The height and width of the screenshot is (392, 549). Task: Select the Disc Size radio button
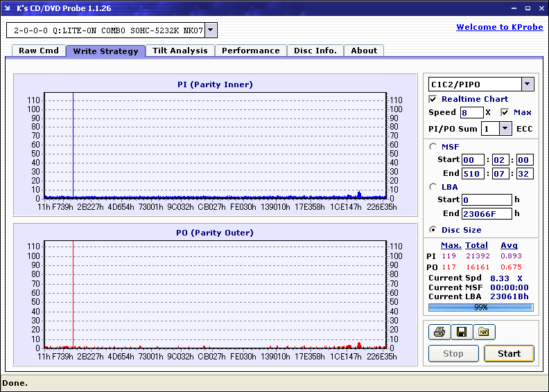(433, 230)
